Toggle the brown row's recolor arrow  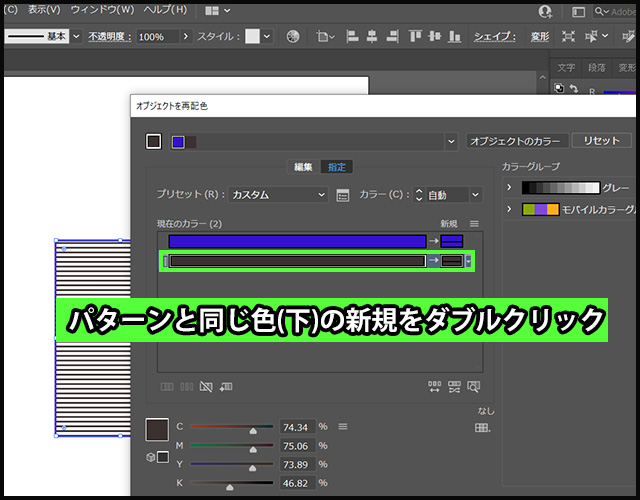pyautogui.click(x=433, y=261)
